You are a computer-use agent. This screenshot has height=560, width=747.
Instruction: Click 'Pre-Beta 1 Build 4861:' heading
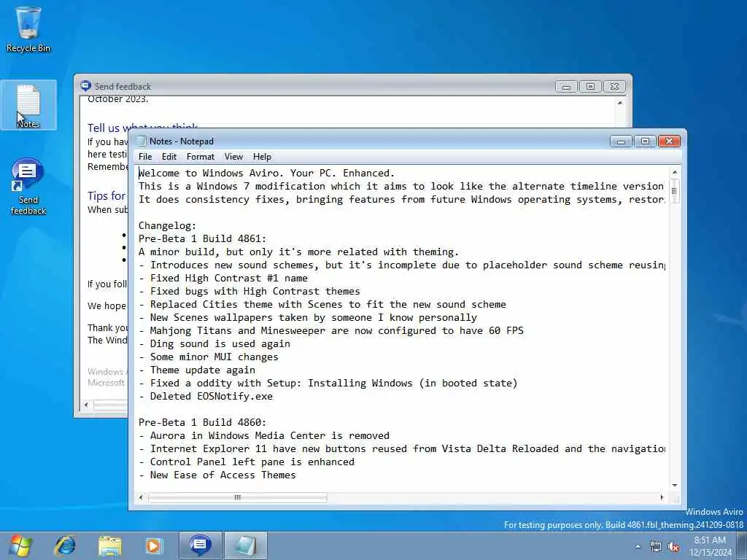(203, 238)
